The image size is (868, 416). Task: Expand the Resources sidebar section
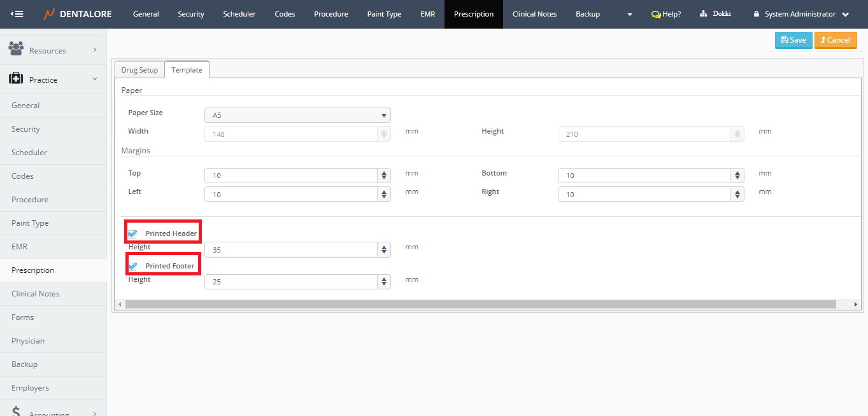point(95,50)
